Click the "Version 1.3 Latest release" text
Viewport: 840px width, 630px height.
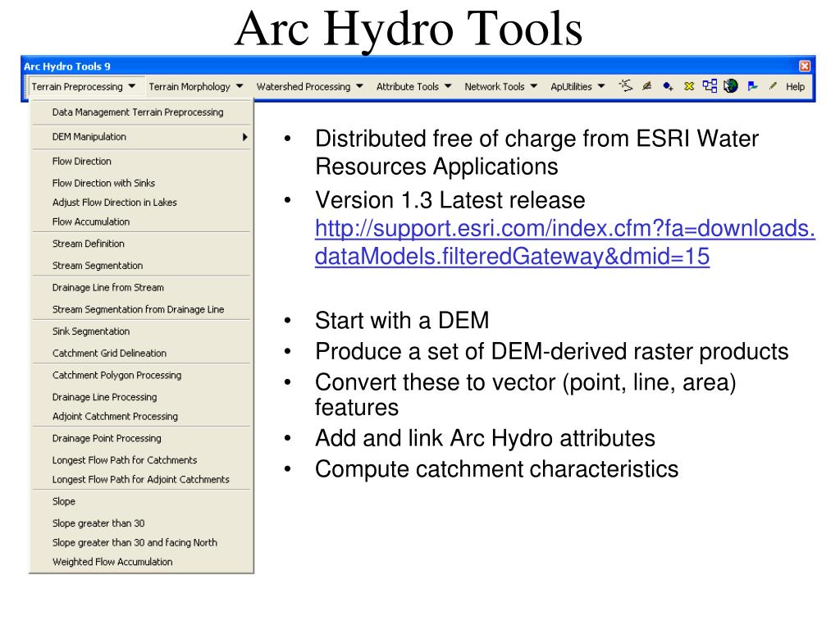coord(450,200)
